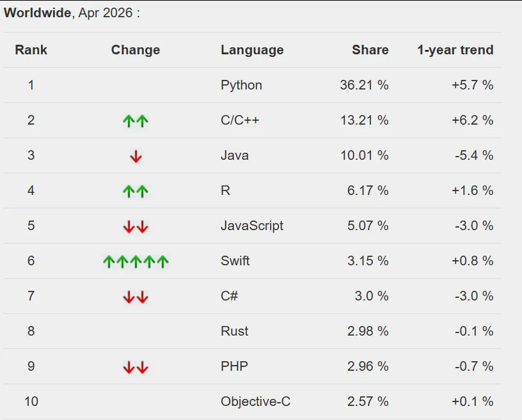Select the Python language entry
The width and height of the screenshot is (522, 420).
241,85
